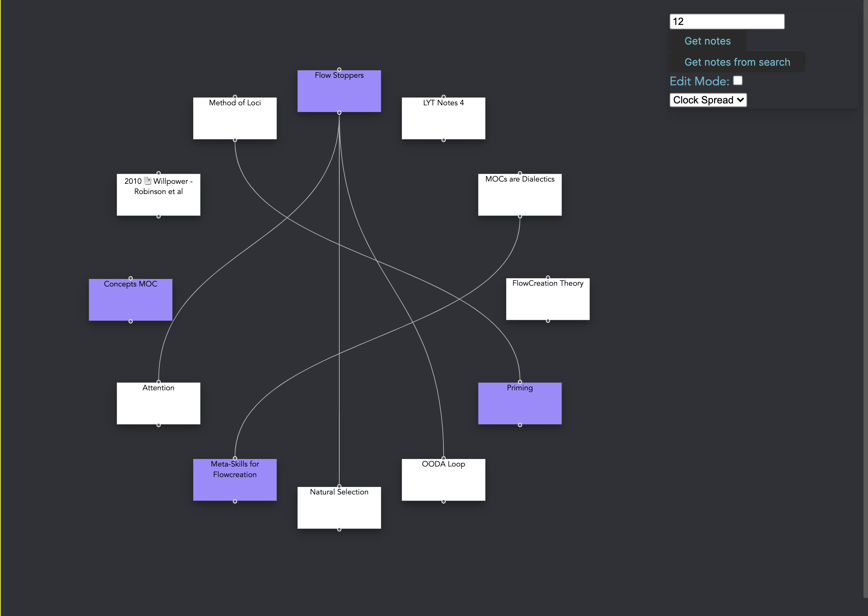The height and width of the screenshot is (616, 868).
Task: Open the Clock Spread layout dropdown
Action: pyautogui.click(x=708, y=100)
